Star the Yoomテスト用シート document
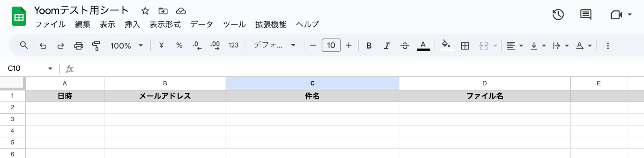The image size is (644, 158). point(145,11)
